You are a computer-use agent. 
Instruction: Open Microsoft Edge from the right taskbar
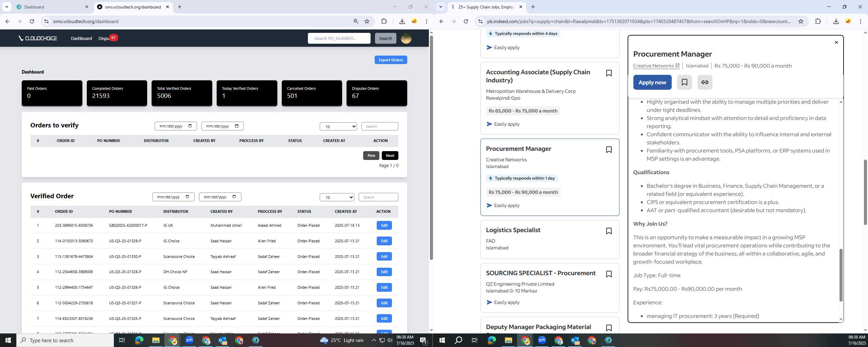click(x=491, y=340)
